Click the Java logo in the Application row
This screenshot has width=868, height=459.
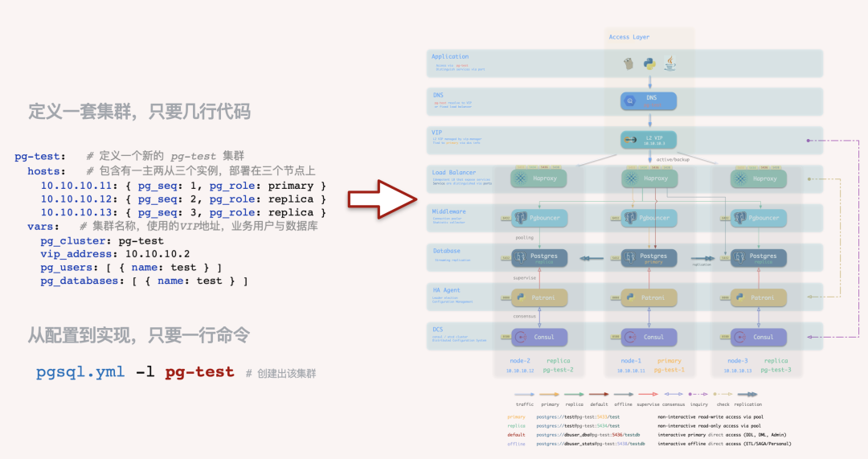pos(669,63)
